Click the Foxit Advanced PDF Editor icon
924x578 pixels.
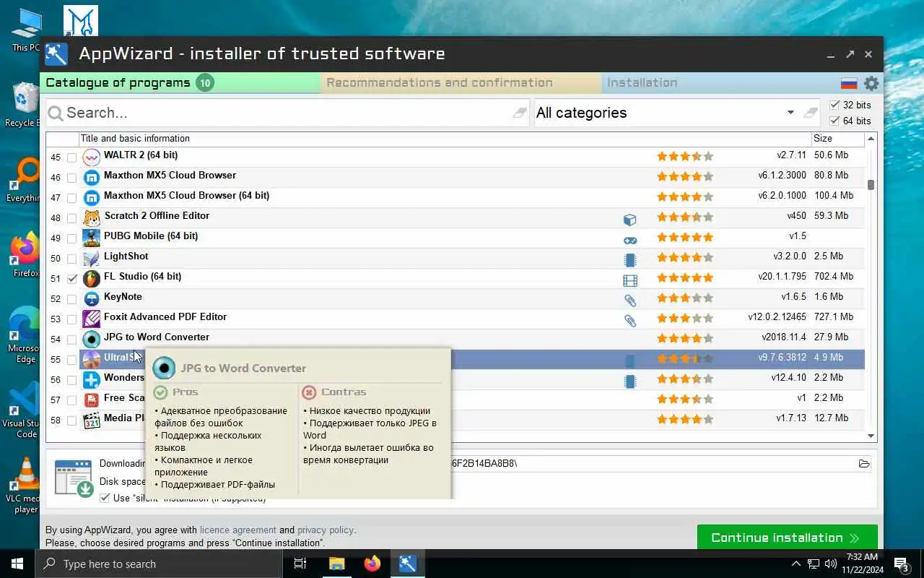pyautogui.click(x=91, y=319)
